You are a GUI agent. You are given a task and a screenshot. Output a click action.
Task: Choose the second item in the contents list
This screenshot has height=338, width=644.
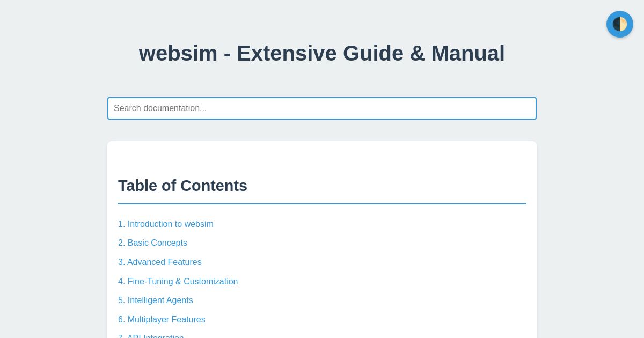(152, 243)
